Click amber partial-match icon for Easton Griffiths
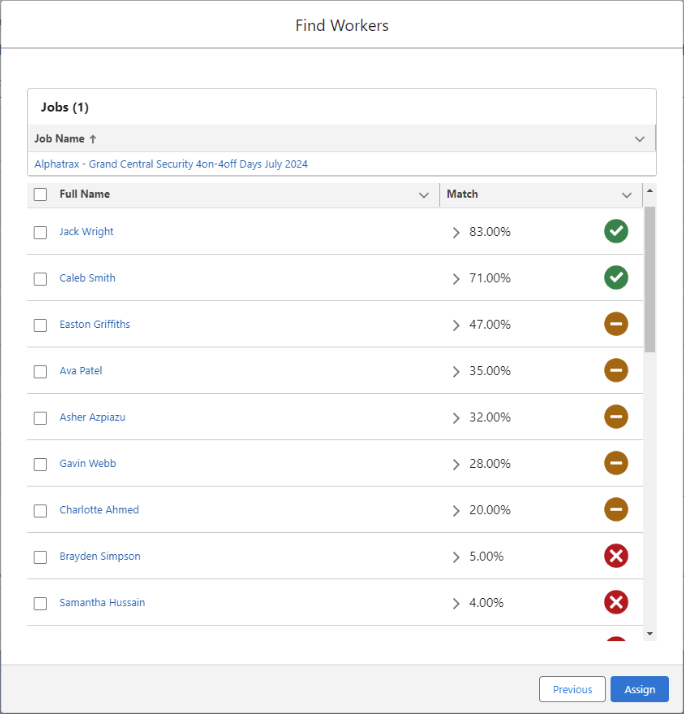The height and width of the screenshot is (714, 684). (x=616, y=324)
